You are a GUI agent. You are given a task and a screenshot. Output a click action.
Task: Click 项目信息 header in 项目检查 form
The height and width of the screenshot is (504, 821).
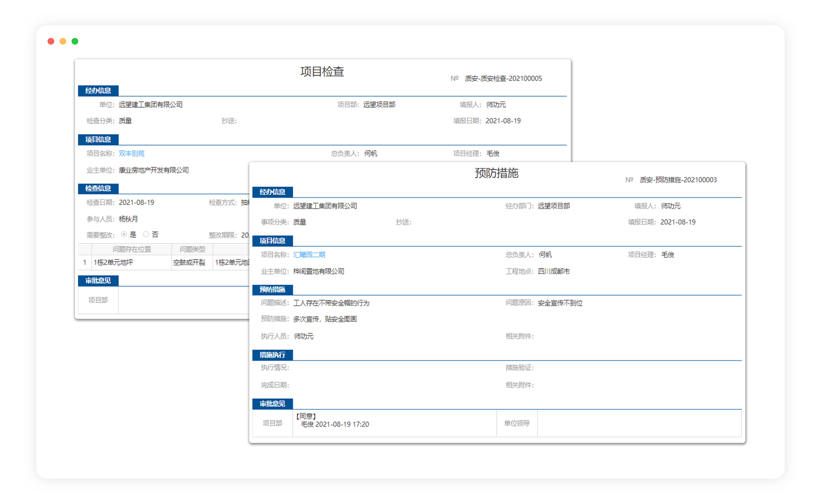tap(98, 140)
